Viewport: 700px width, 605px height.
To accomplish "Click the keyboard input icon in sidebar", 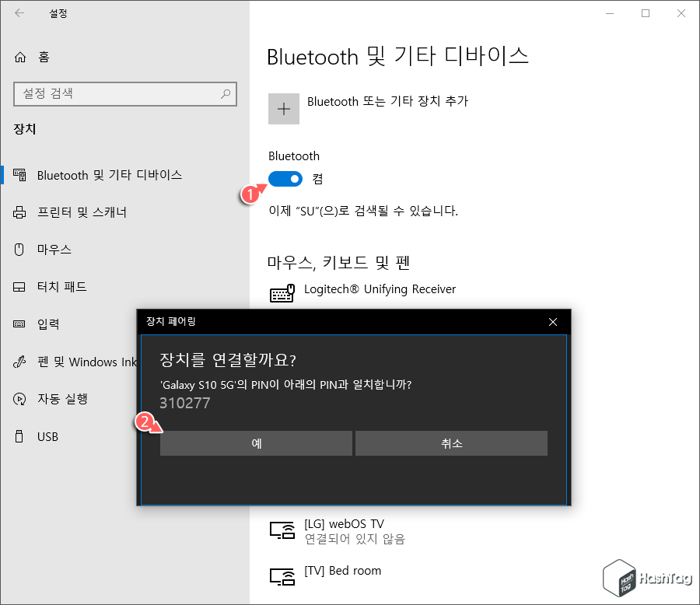I will tap(19, 323).
